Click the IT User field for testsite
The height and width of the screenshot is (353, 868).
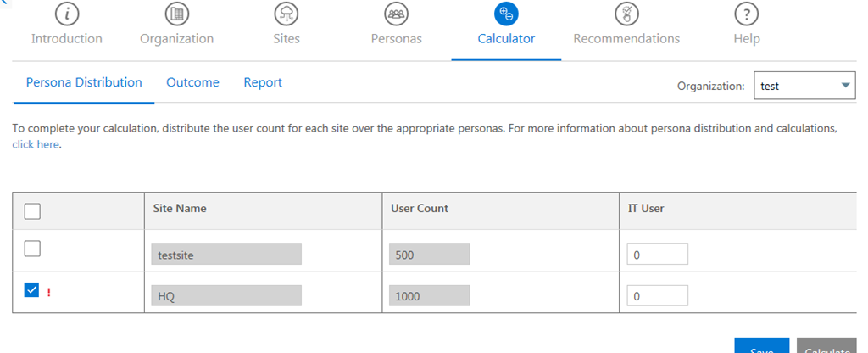(657, 255)
